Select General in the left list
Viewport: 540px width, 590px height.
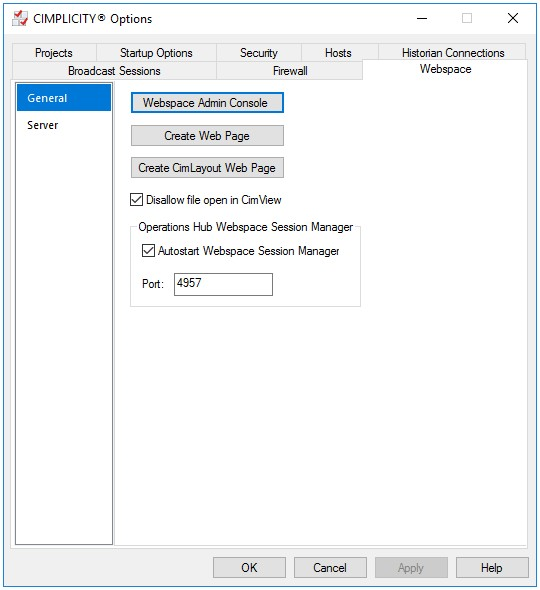tap(64, 98)
